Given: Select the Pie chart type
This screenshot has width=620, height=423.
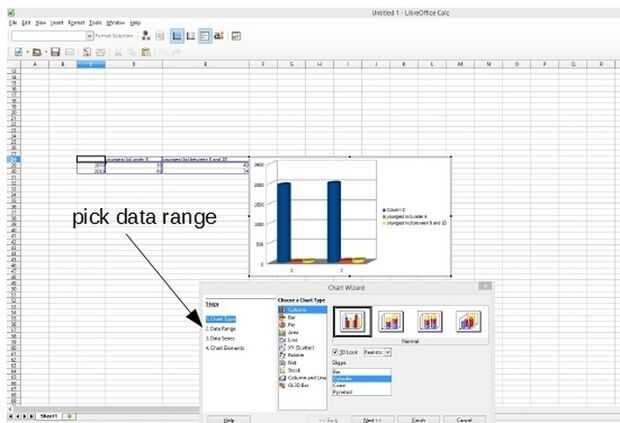Looking at the screenshot, I should point(302,325).
